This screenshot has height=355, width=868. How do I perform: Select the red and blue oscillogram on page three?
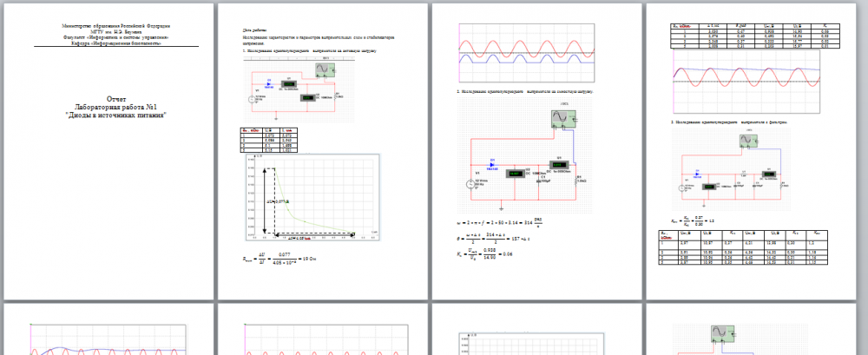[527, 53]
